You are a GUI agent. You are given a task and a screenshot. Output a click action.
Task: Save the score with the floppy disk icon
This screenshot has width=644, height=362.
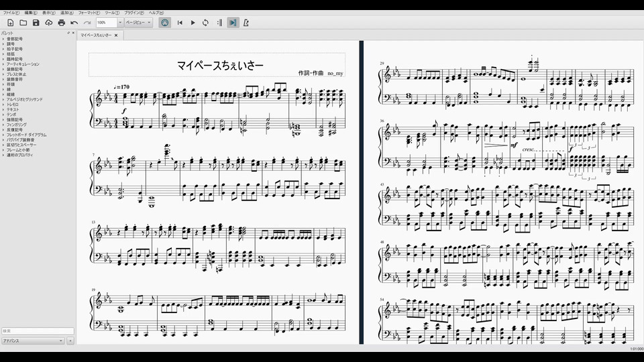(36, 23)
